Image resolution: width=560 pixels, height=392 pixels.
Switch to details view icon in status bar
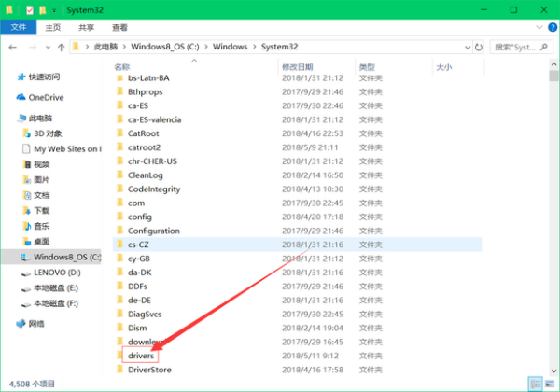535,384
